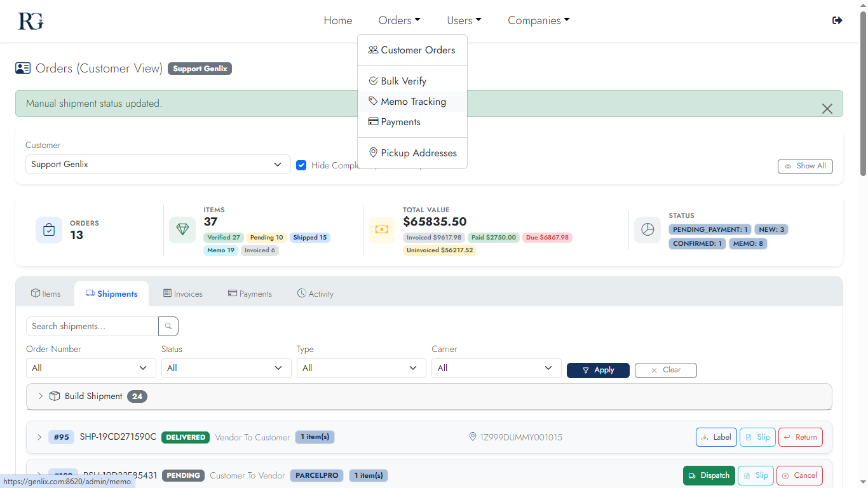Click the orders bag icon in summary card
The image size is (868, 488).
[48, 229]
